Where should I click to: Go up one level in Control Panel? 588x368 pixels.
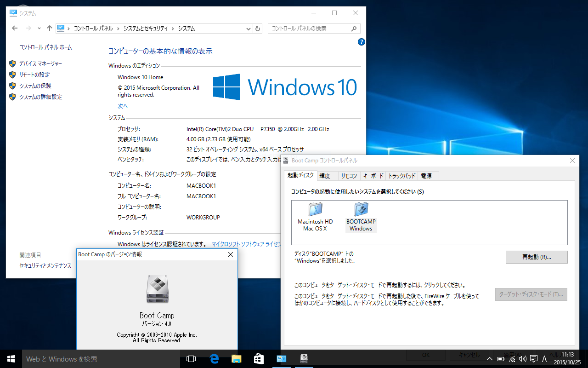coord(50,29)
